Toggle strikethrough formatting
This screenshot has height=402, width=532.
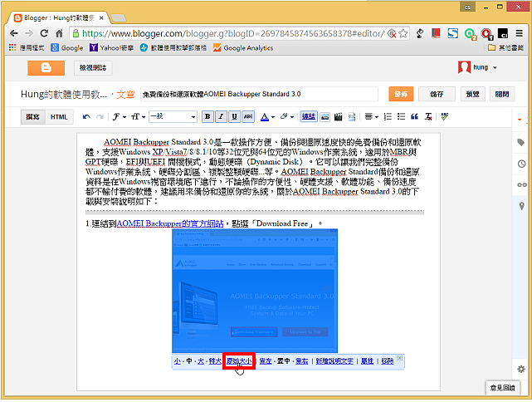coord(248,117)
